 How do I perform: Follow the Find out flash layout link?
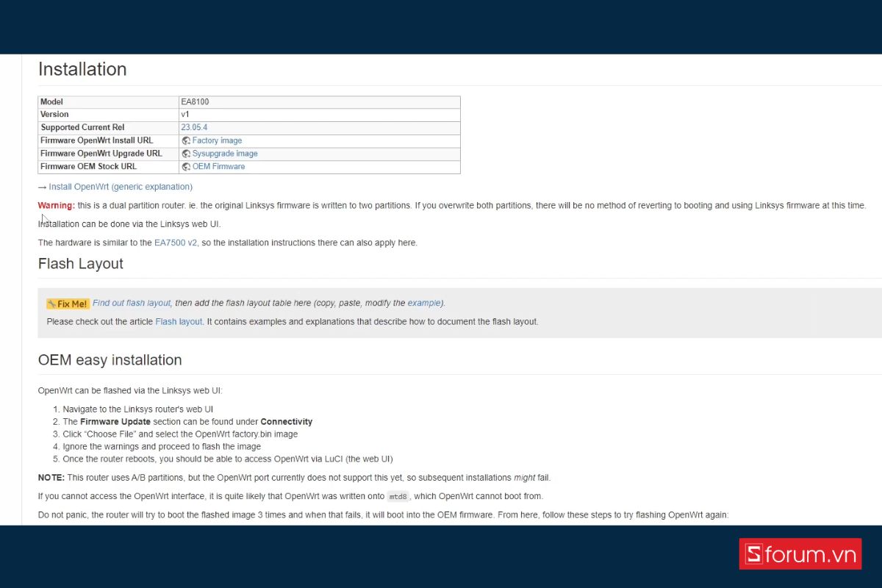pyautogui.click(x=132, y=303)
